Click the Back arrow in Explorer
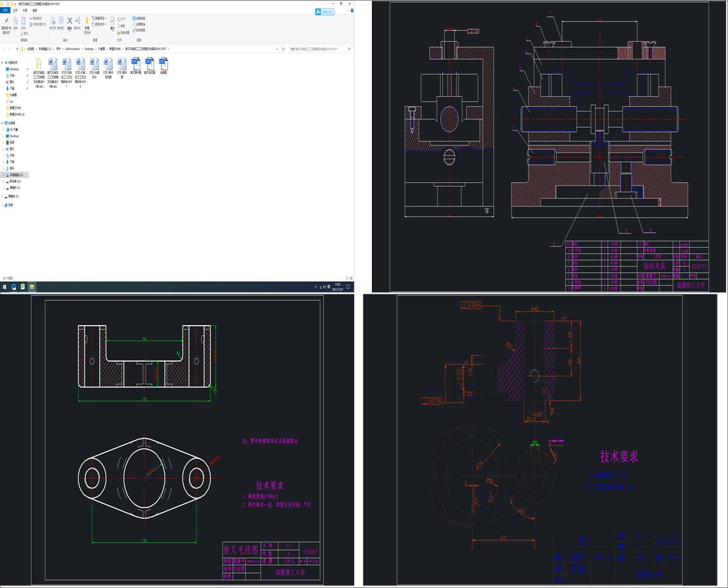Viewport: 728px width, 588px height. [x=3, y=49]
